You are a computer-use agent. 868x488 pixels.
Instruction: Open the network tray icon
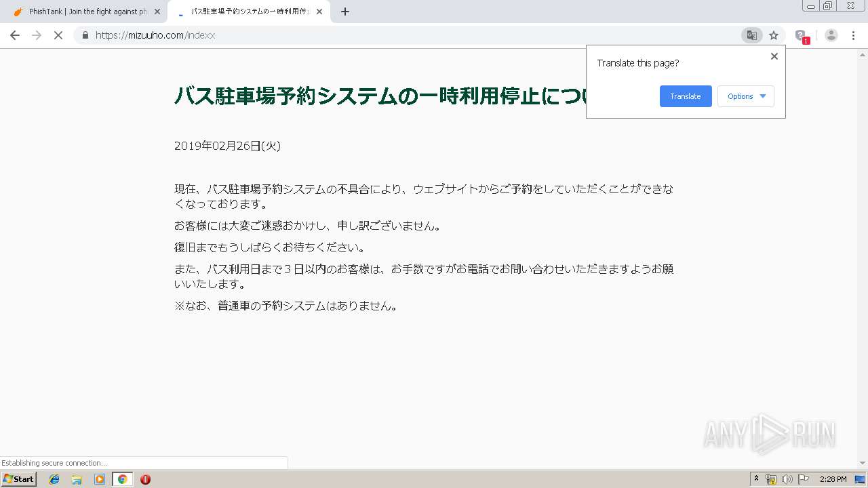pyautogui.click(x=771, y=479)
